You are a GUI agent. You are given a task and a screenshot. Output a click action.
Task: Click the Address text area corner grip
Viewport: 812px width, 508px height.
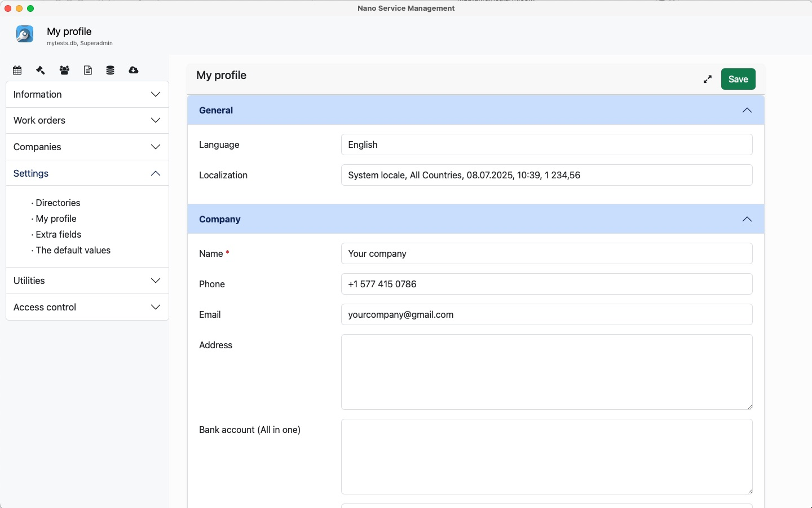pyautogui.click(x=750, y=406)
